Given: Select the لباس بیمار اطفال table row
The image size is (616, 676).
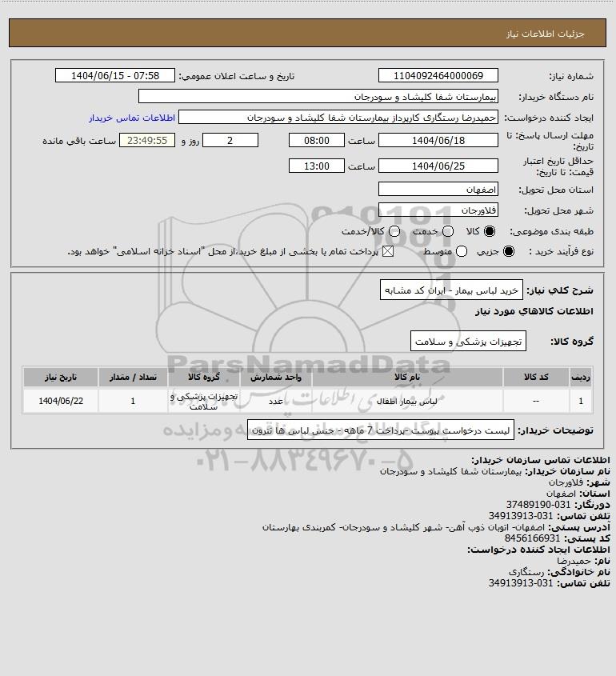Looking at the screenshot, I should pyautogui.click(x=308, y=401).
